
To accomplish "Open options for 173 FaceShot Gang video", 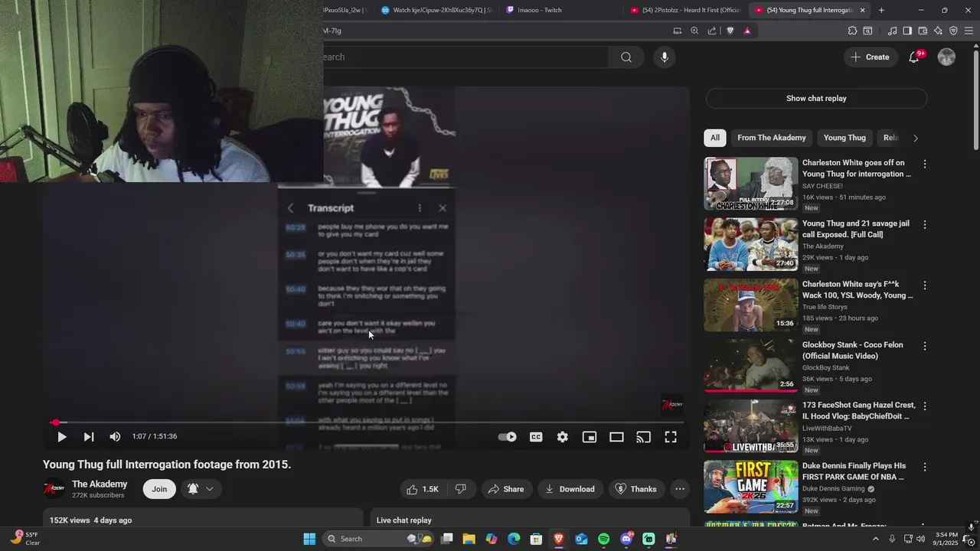I will click(x=925, y=406).
